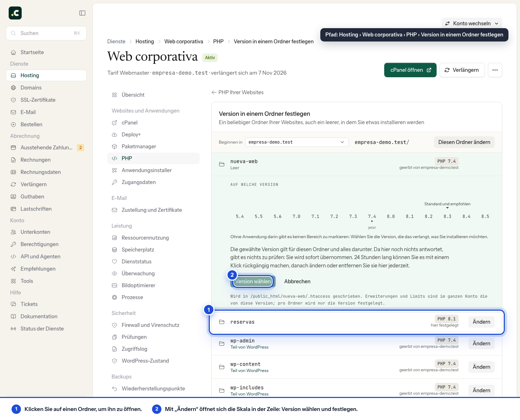Toggle the sidebar collapse icon
520x420 pixels.
(x=82, y=13)
